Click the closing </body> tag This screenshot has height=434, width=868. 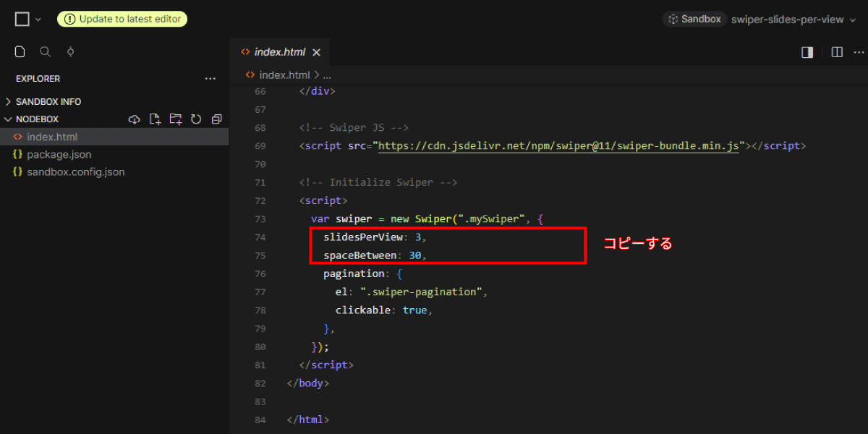coord(308,383)
